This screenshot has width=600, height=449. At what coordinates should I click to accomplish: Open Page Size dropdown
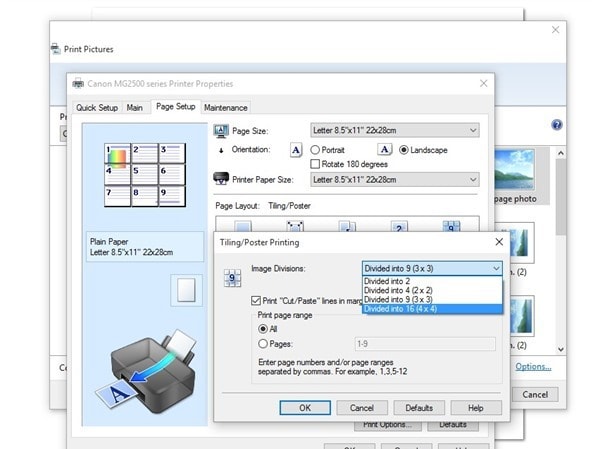pyautogui.click(x=395, y=131)
